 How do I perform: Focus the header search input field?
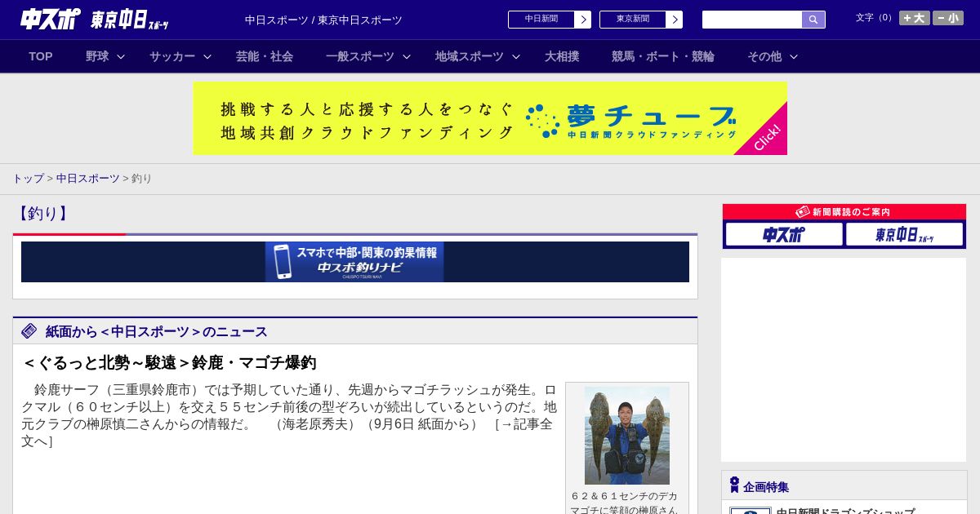tap(752, 20)
